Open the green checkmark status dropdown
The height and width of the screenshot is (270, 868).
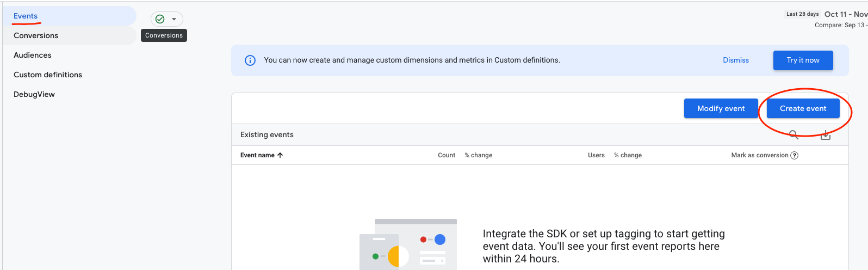(x=166, y=19)
